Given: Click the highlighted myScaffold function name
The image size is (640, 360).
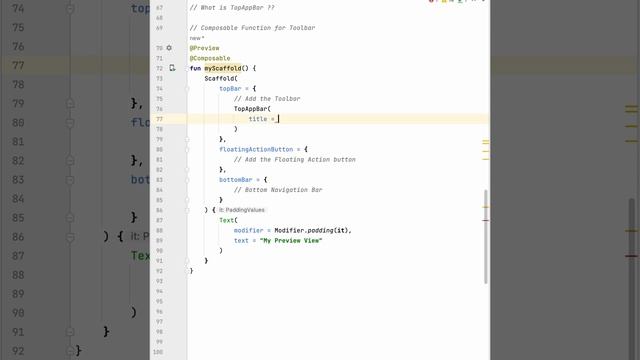Looking at the screenshot, I should click(x=223, y=68).
